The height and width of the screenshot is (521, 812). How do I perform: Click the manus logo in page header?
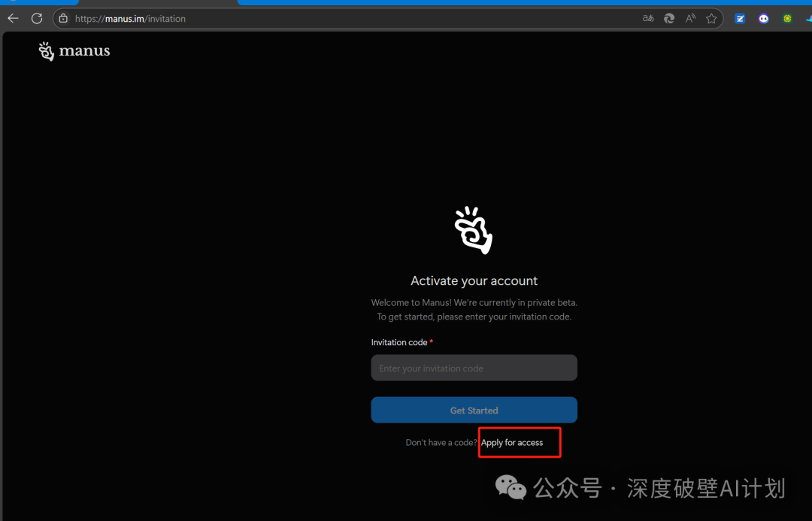74,51
